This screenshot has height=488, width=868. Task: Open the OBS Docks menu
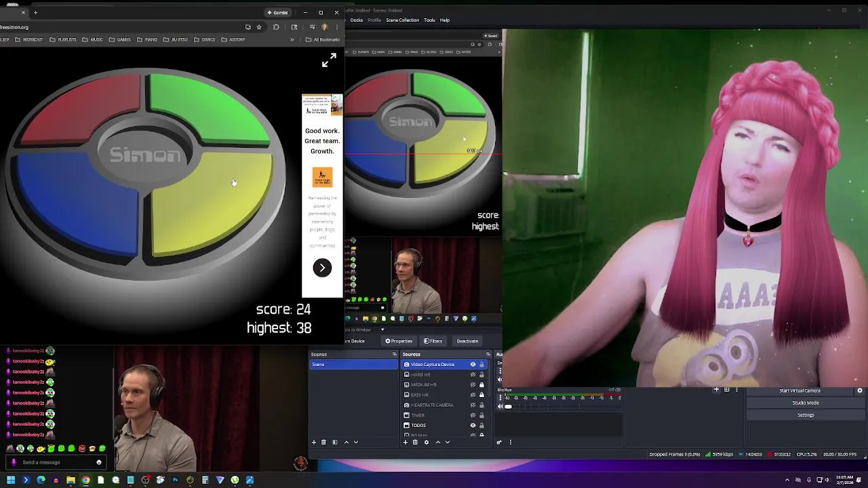coord(357,20)
